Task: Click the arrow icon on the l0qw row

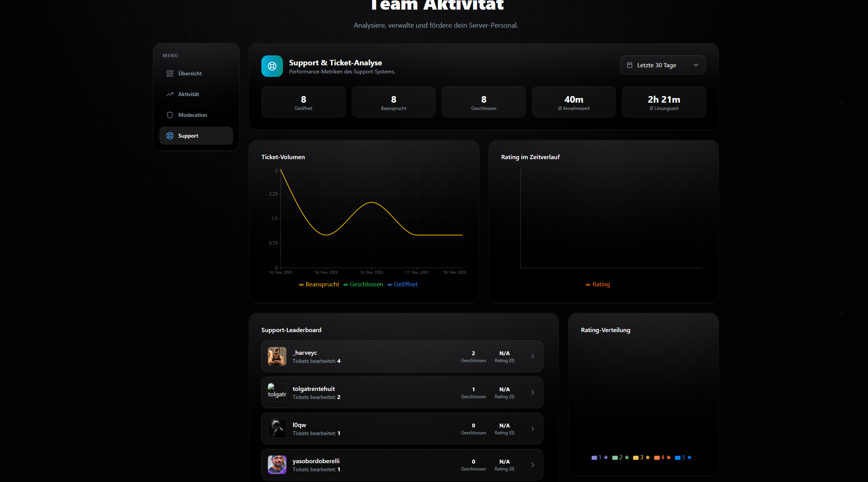Action: click(x=532, y=428)
